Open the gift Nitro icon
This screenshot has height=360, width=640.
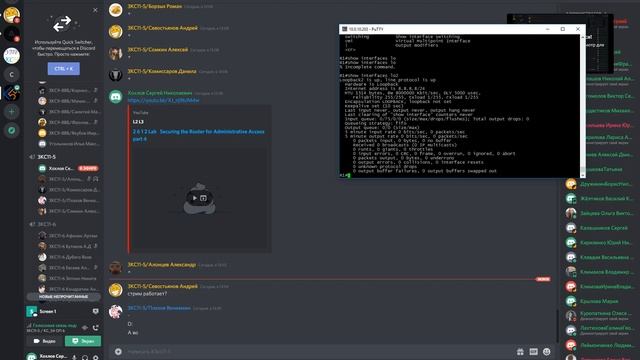(520, 351)
